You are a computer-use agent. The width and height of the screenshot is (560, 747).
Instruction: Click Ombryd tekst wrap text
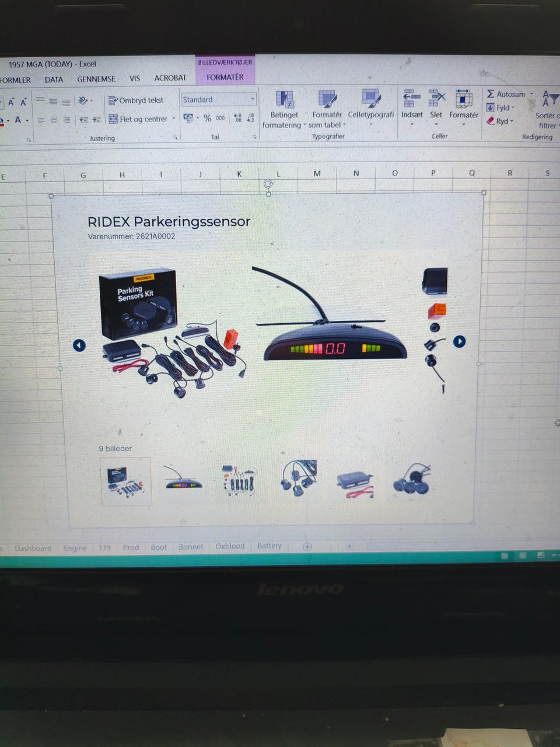(136, 100)
